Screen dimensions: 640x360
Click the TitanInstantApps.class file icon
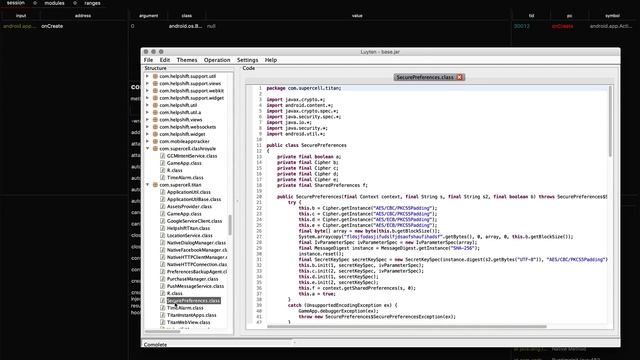162,315
